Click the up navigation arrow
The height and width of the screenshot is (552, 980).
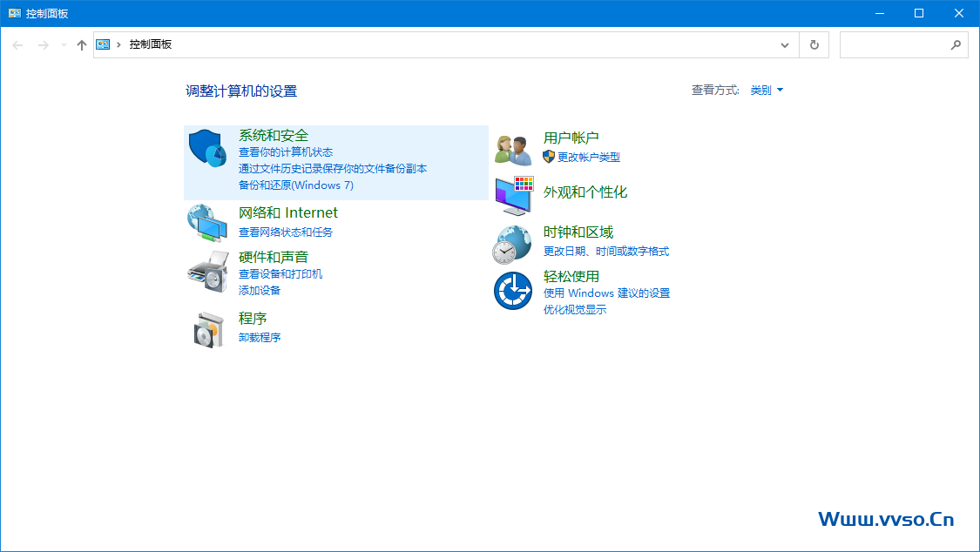click(x=81, y=44)
